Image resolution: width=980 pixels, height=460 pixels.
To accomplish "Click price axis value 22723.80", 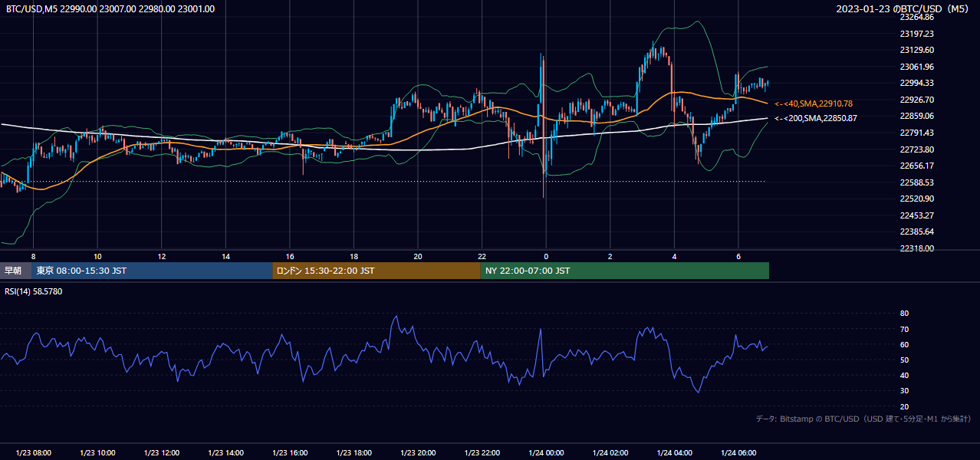I will (916, 149).
